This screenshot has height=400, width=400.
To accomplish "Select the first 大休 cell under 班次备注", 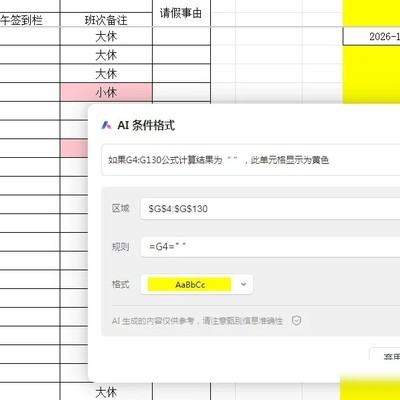I will [x=106, y=36].
